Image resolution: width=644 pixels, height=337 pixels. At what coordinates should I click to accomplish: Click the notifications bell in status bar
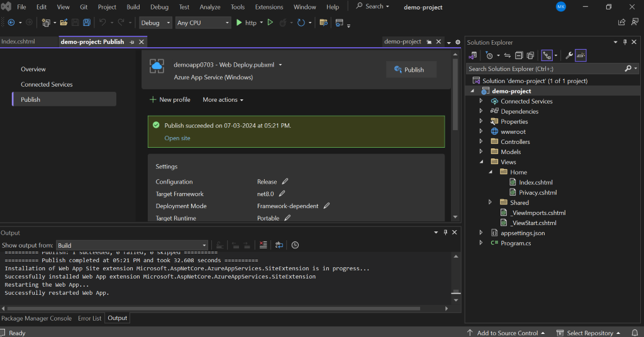(635, 333)
